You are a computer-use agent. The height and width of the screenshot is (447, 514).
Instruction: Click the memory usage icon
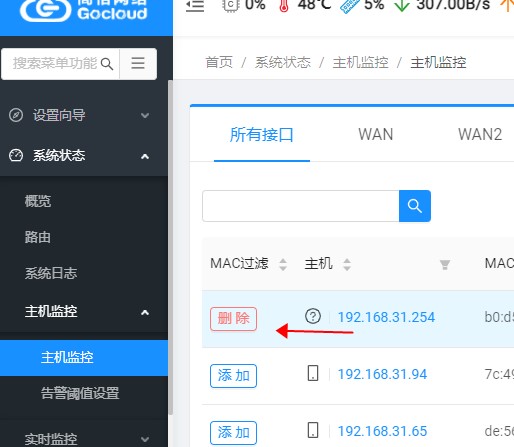pyautogui.click(x=350, y=6)
